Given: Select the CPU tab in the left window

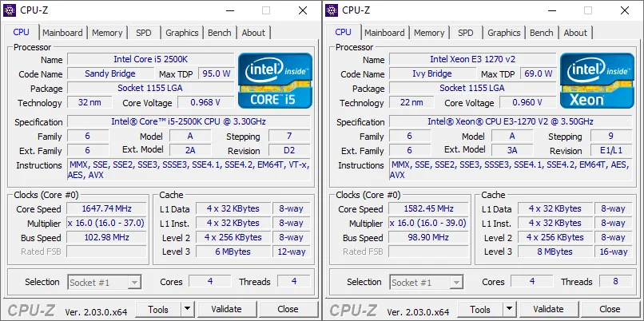Looking at the screenshot, I should [x=21, y=32].
